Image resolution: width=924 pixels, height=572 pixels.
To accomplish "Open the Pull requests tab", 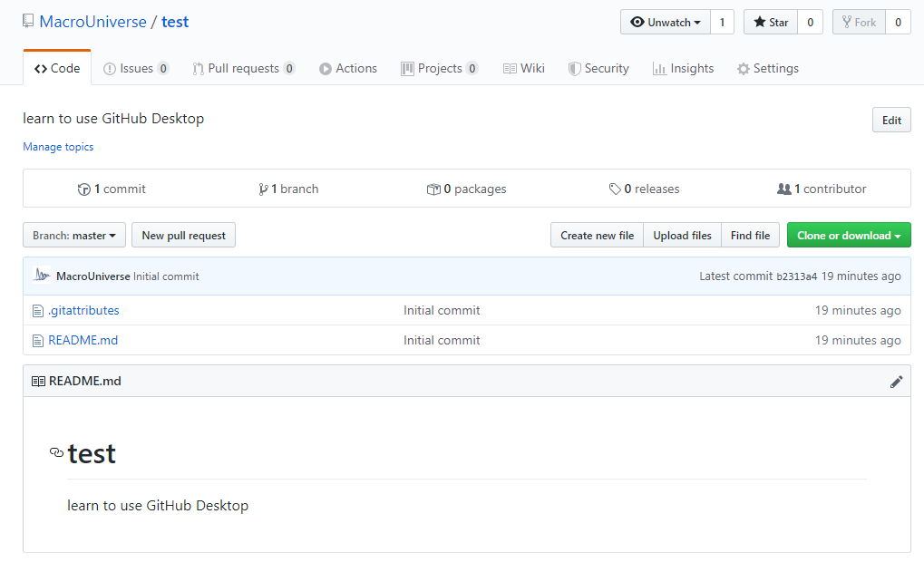I will 243,69.
